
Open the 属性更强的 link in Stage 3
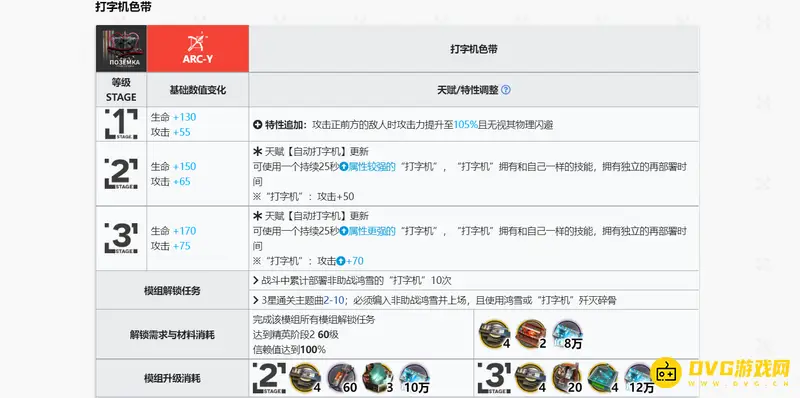click(x=372, y=231)
